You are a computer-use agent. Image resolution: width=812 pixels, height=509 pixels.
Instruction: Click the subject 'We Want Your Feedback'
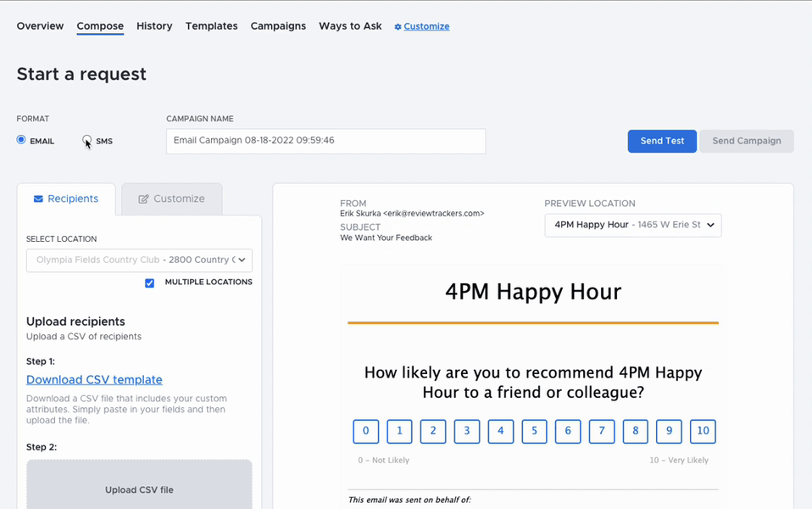pyautogui.click(x=386, y=238)
